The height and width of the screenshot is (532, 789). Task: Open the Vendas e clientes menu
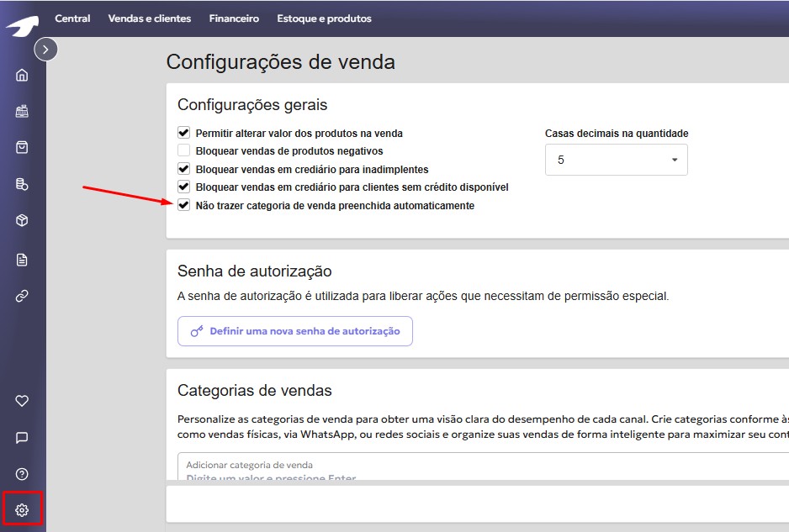pyautogui.click(x=149, y=18)
